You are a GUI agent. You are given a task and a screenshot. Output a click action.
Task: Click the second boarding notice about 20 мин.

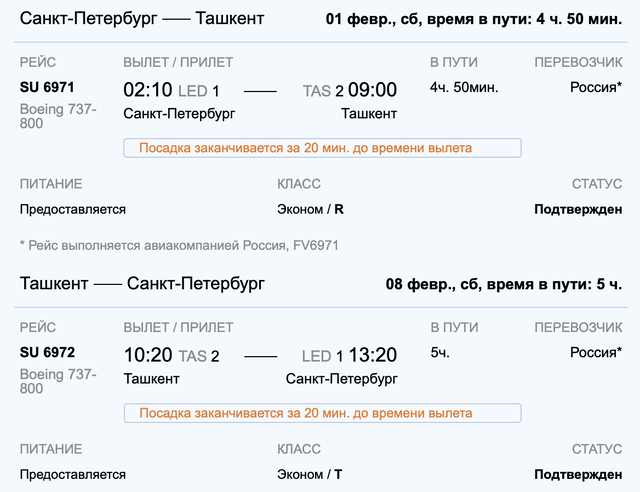click(322, 413)
